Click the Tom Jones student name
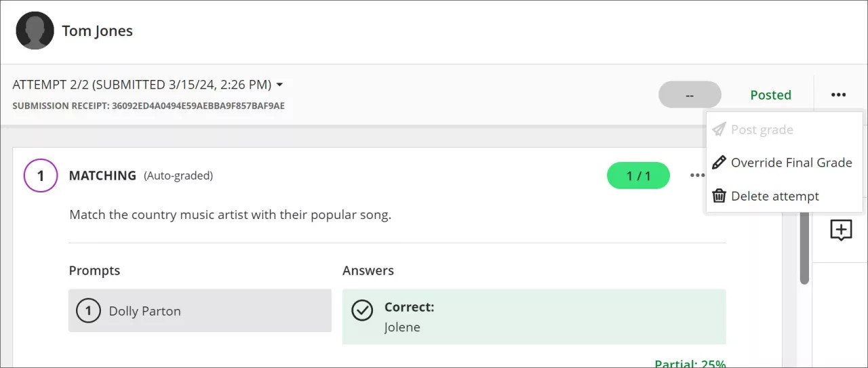The image size is (868, 368). click(97, 30)
